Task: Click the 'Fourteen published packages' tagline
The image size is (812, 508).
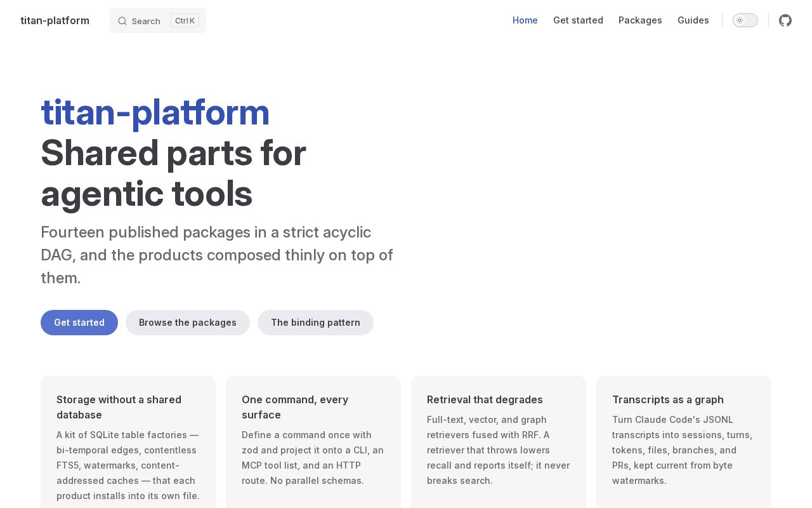Action: (x=217, y=255)
